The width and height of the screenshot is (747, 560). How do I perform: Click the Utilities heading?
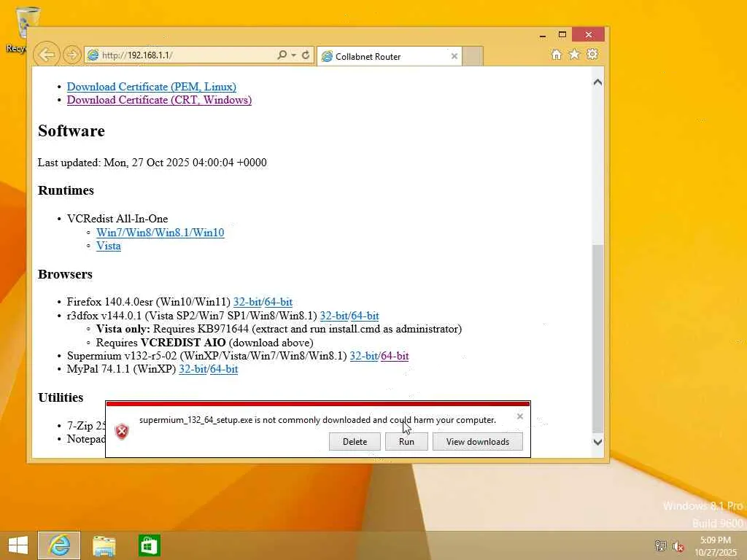61,397
